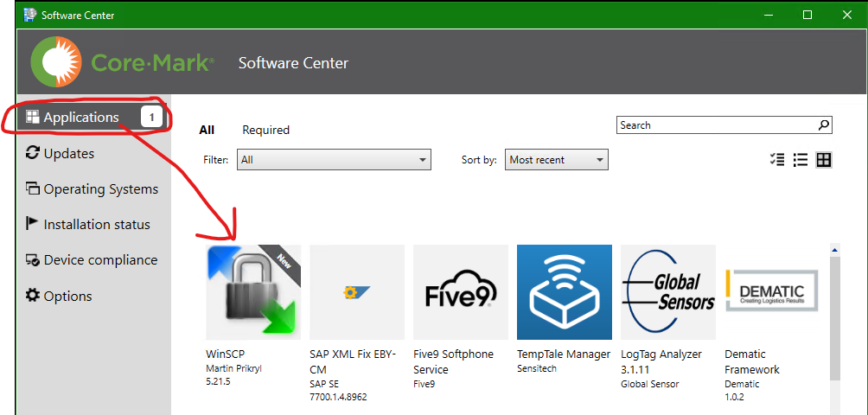Open the SAP XML Fix EBY-CM tile
Viewport: 868px width, 415px height.
point(357,292)
